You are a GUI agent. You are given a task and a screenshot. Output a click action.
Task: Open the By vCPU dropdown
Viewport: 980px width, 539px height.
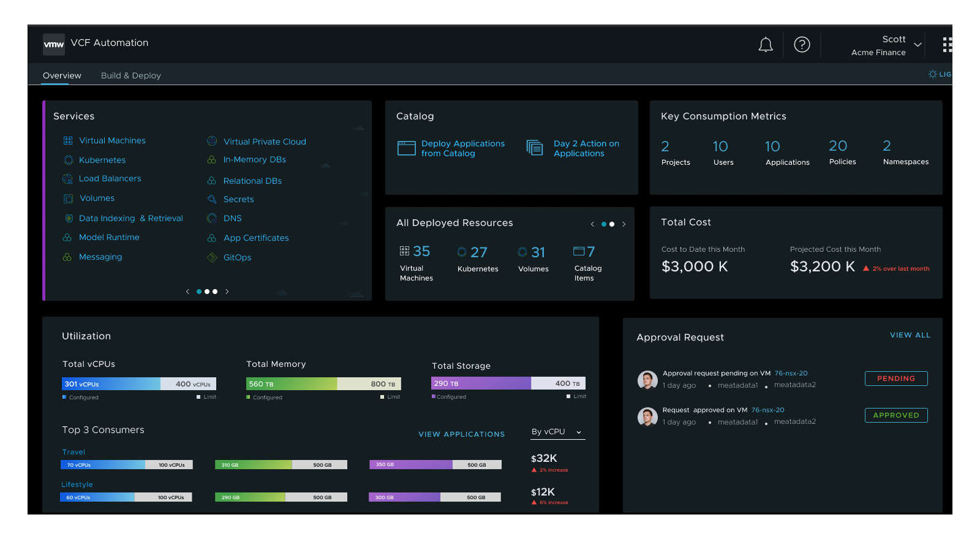click(x=557, y=432)
